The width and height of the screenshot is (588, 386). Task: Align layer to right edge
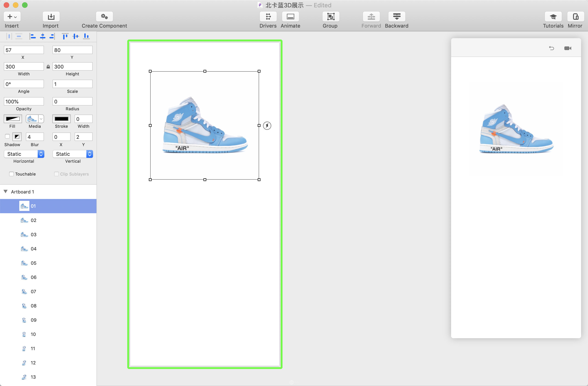(x=52, y=37)
